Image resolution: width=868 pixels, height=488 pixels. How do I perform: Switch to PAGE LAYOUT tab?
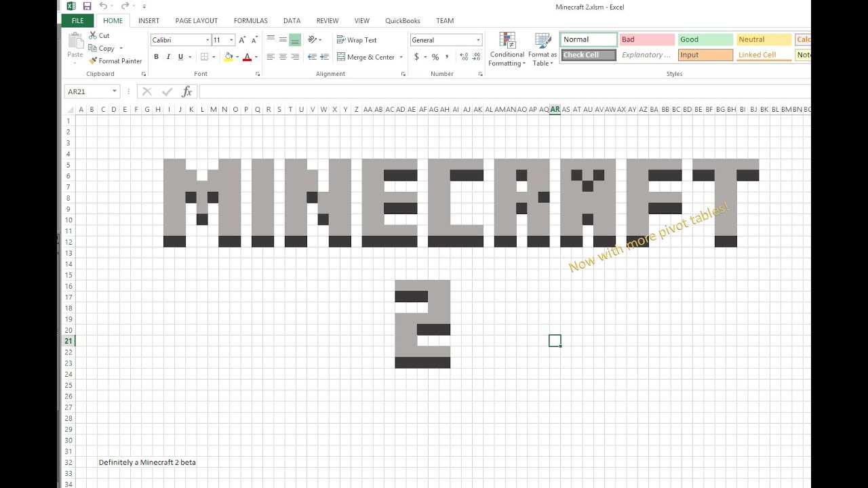click(197, 21)
